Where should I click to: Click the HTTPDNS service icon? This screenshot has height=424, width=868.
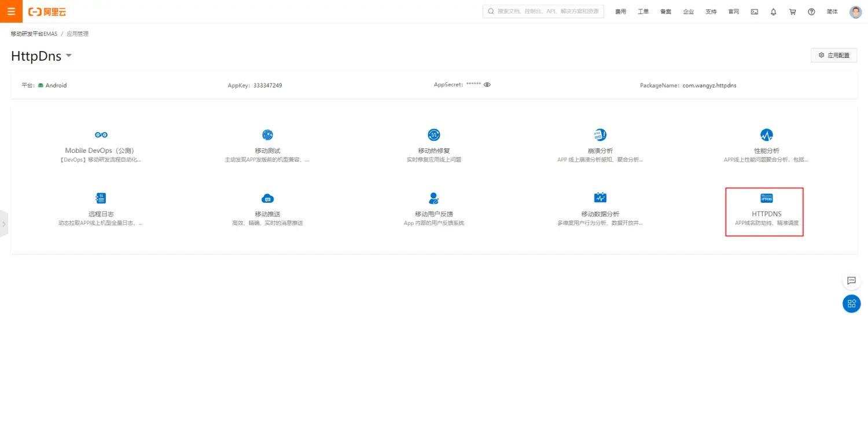coord(767,198)
